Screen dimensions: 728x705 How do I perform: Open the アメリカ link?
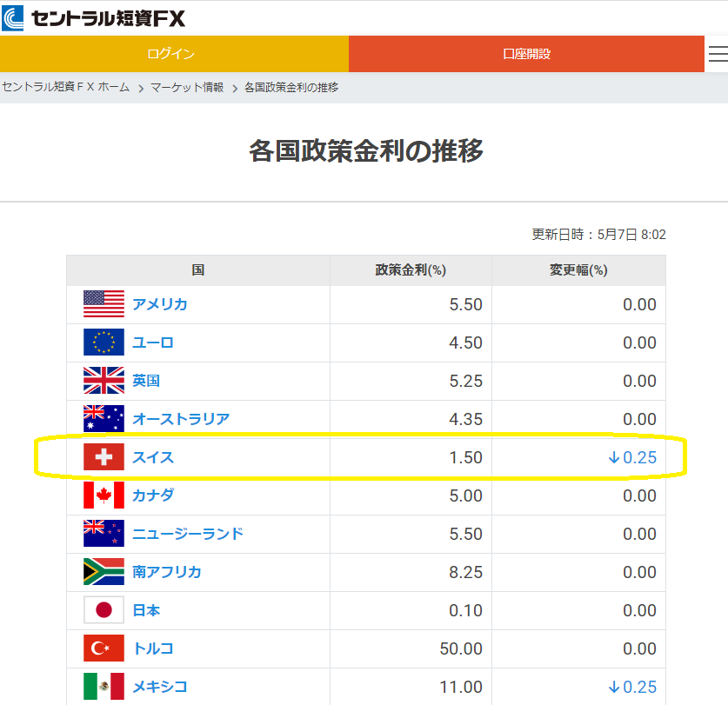(x=160, y=304)
